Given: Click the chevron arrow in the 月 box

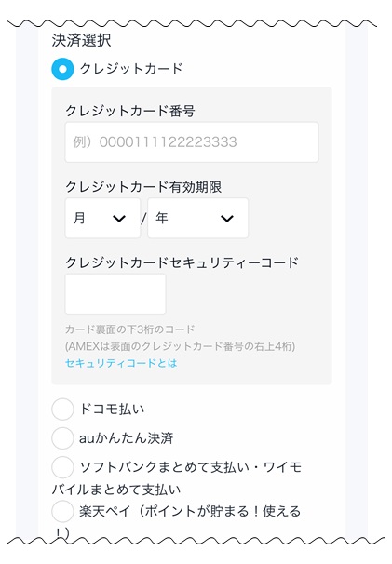Looking at the screenshot, I should (119, 219).
